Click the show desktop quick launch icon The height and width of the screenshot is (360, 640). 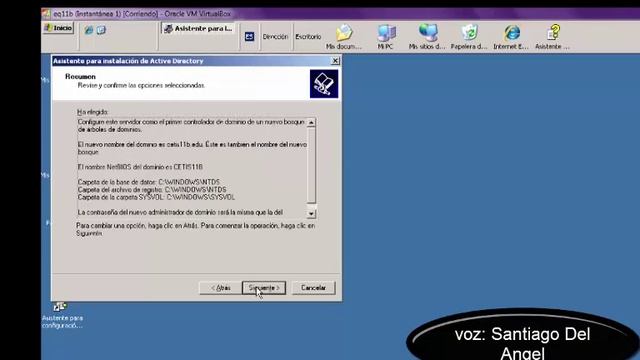tap(101, 30)
